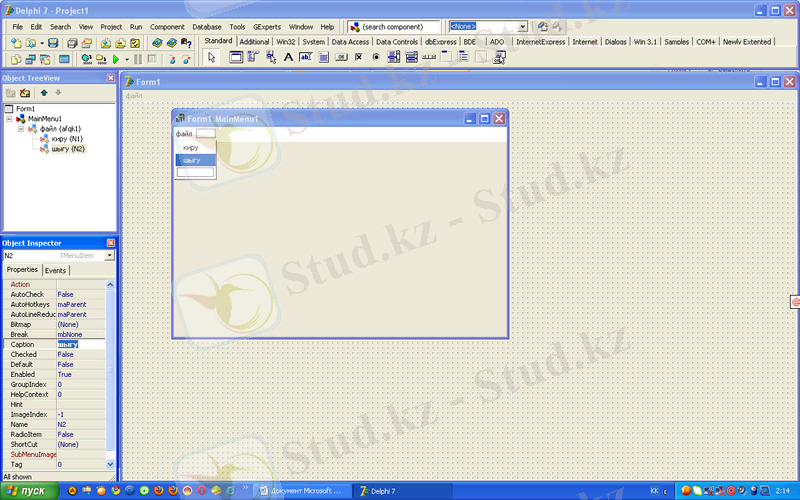Pick the ListBox component in palette
The height and width of the screenshot is (500, 800).
tap(394, 57)
